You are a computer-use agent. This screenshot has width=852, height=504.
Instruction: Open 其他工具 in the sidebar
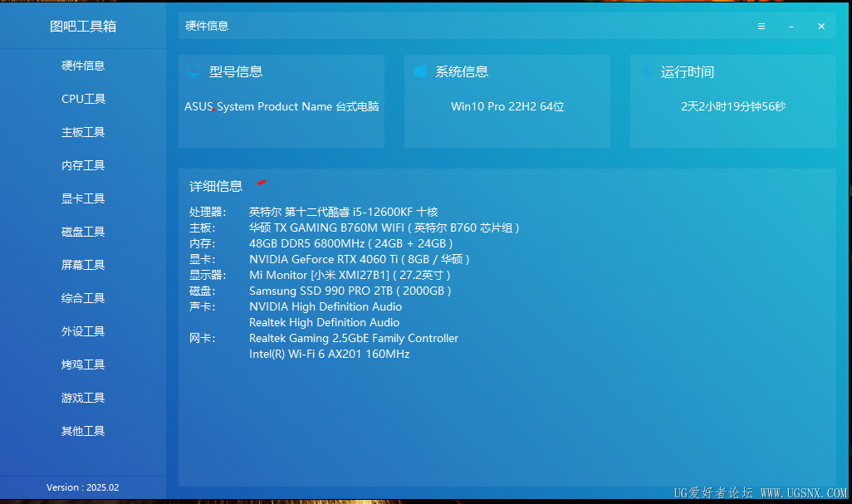(83, 431)
